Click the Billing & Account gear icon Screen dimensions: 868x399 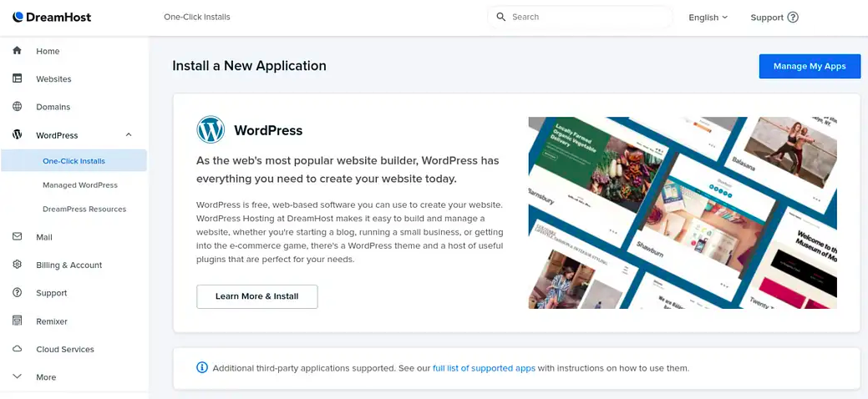(18, 265)
